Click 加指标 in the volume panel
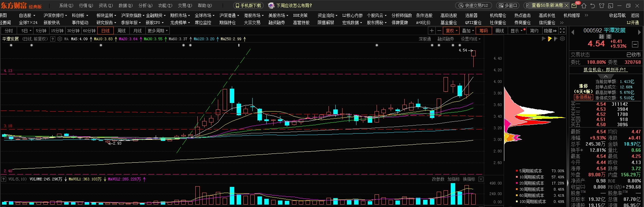Viewport: 644px width, 207px height. pyautogui.click(x=453, y=179)
